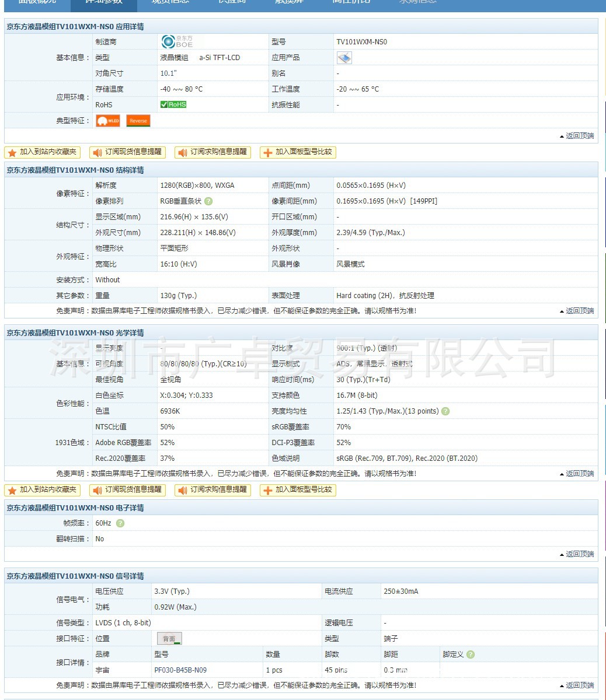Click the 16.7M (8-bit) color support value
This screenshot has height=700, width=606.
pos(357,395)
